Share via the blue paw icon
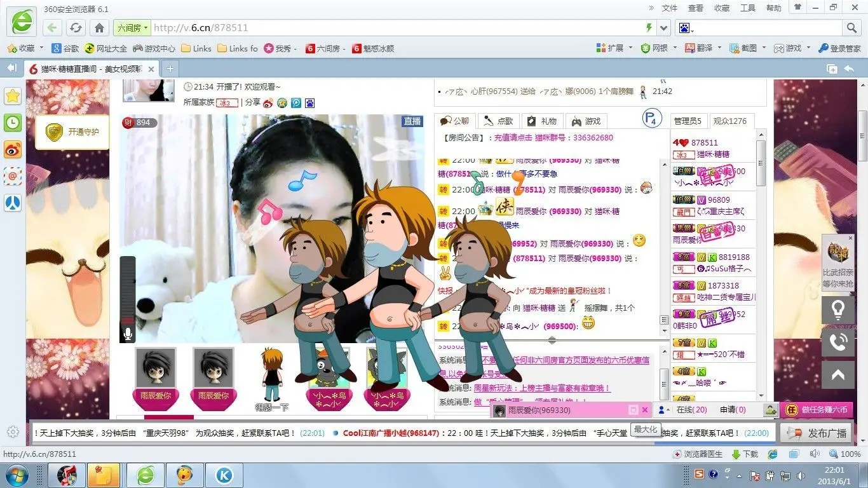Image resolution: width=868 pixels, height=488 pixels. [x=309, y=103]
